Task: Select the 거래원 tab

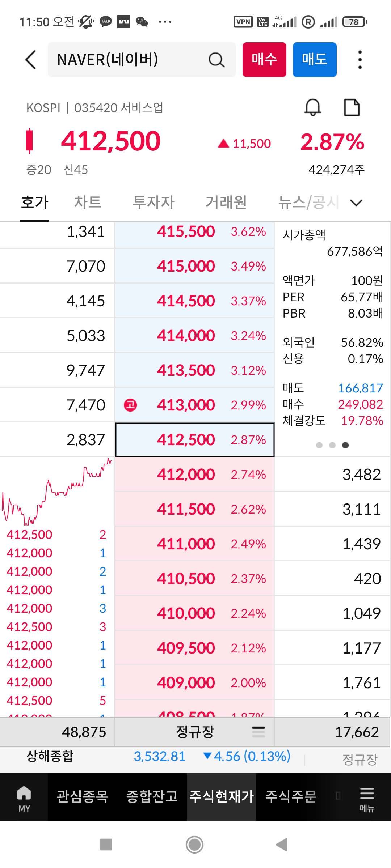Action: pyautogui.click(x=226, y=202)
